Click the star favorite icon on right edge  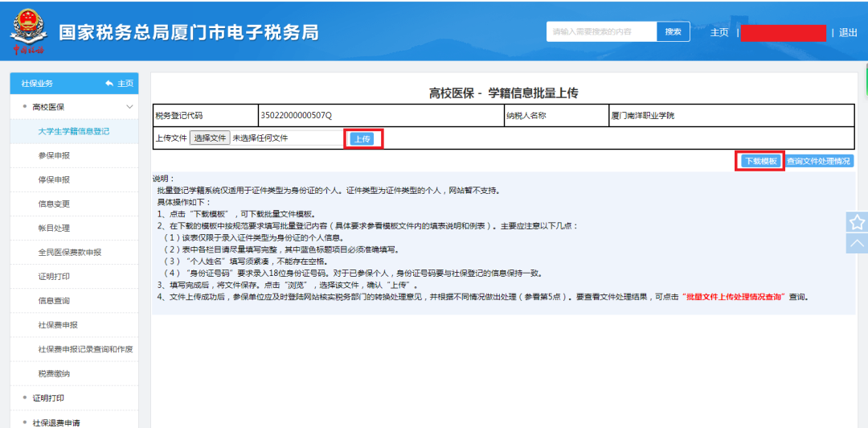point(857,222)
